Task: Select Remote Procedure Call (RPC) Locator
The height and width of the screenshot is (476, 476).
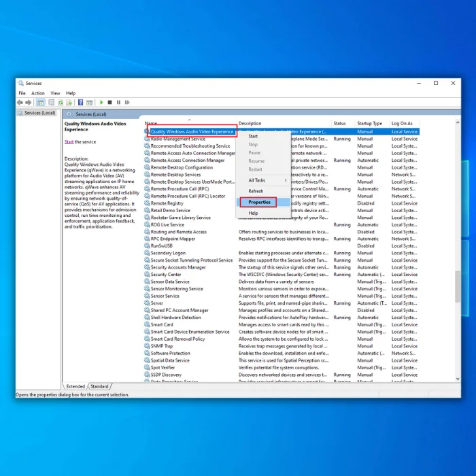Action: click(x=282, y=196)
